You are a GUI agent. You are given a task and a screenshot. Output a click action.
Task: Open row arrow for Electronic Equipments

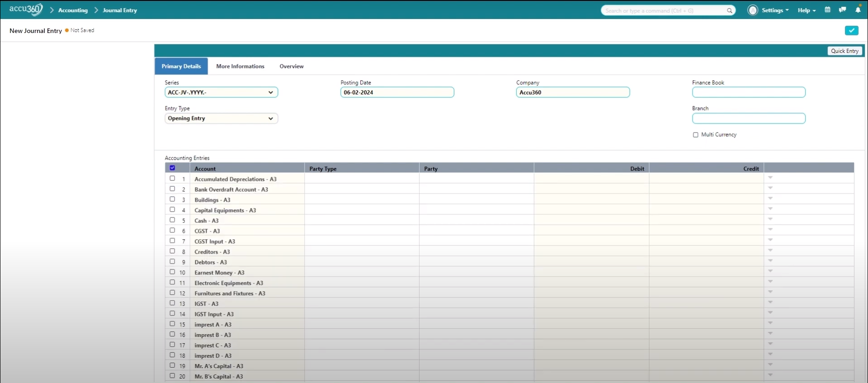(770, 282)
